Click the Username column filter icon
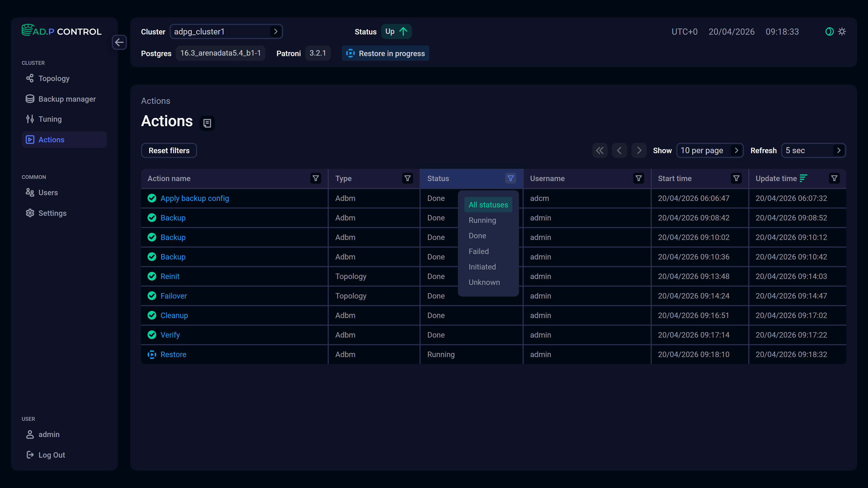 [x=638, y=178]
